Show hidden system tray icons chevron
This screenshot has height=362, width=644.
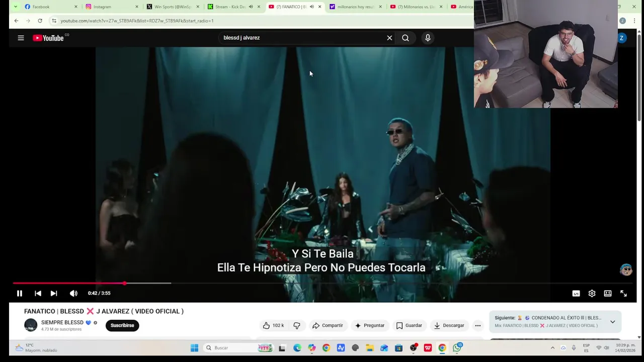coord(552,348)
